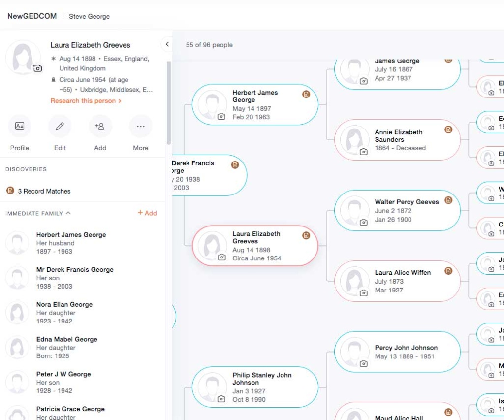This screenshot has width=504, height=420.
Task: Select the Edit pencil icon
Action: coord(60,126)
